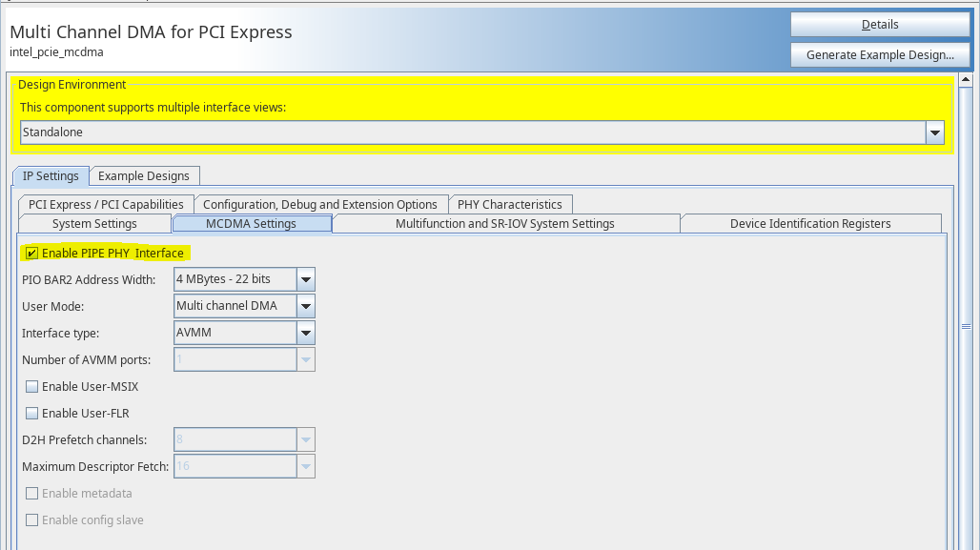
Task: Open Multifunction and SR-IOV System Settings tab
Action: click(505, 224)
